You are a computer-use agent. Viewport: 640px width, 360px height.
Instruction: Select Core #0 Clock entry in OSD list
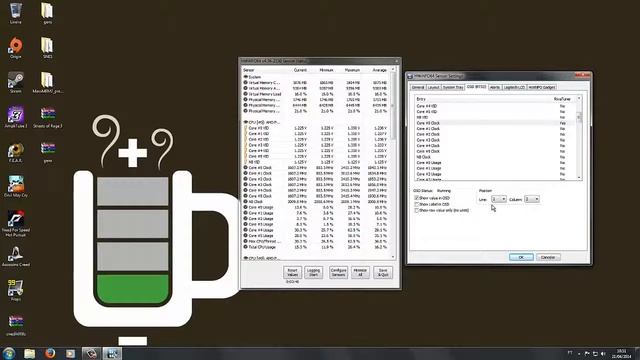coord(495,123)
